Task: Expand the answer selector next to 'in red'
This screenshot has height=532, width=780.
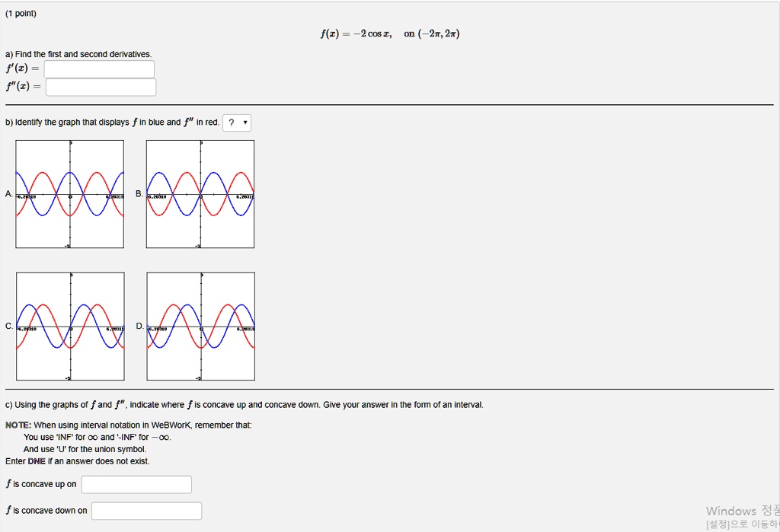Action: [x=236, y=122]
